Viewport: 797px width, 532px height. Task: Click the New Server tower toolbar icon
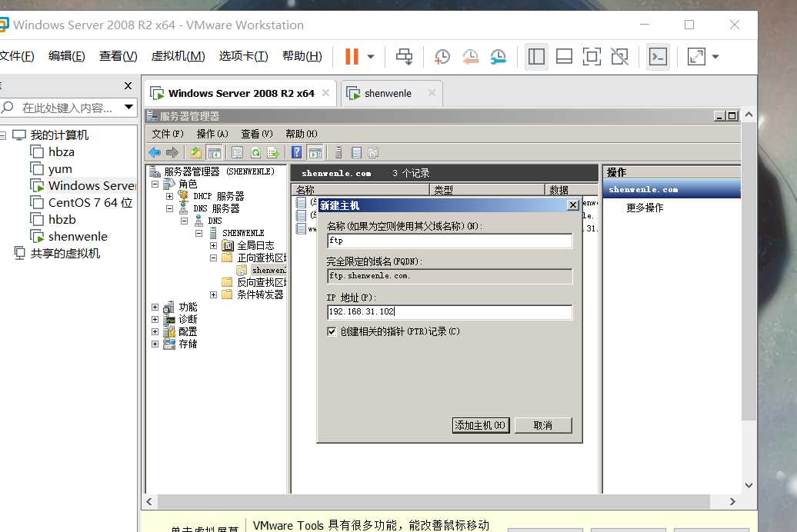[338, 152]
